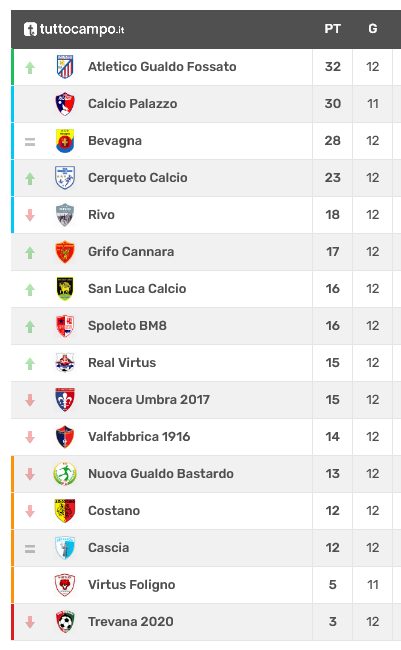Click the Nuova Gualdo Bastardo round logo
Image resolution: width=401 pixels, height=650 pixels.
[65, 473]
